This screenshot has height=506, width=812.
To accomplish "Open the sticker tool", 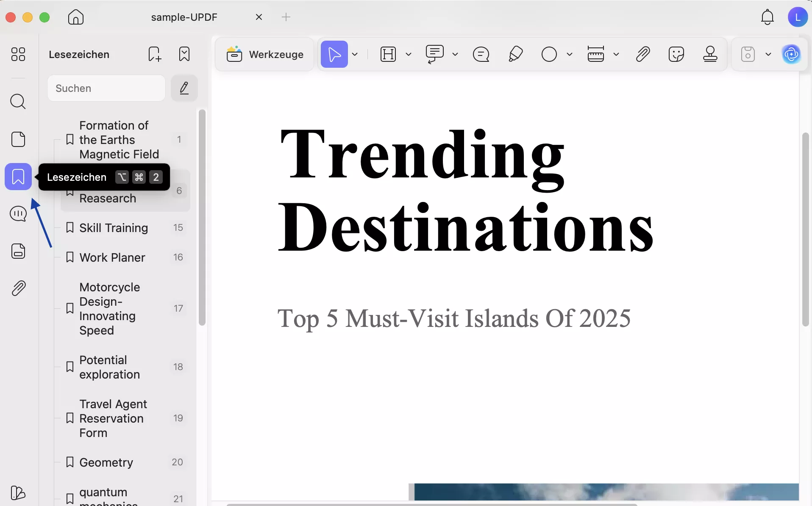I will pyautogui.click(x=676, y=54).
